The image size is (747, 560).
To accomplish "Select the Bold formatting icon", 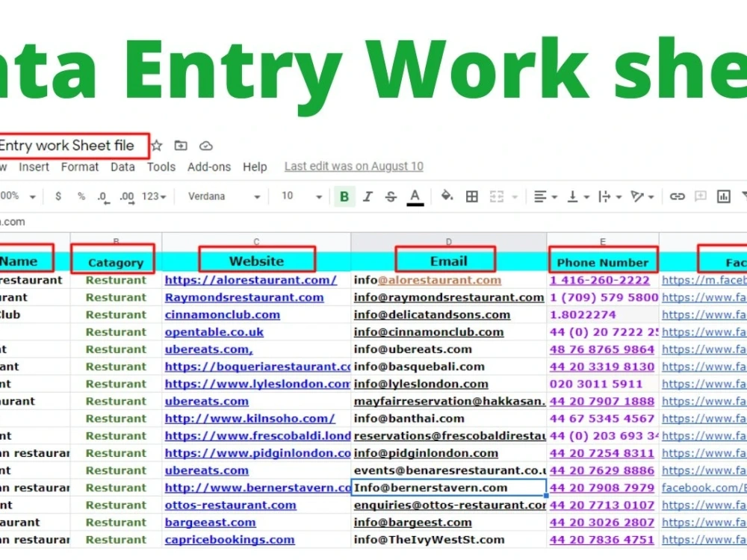I will point(344,196).
